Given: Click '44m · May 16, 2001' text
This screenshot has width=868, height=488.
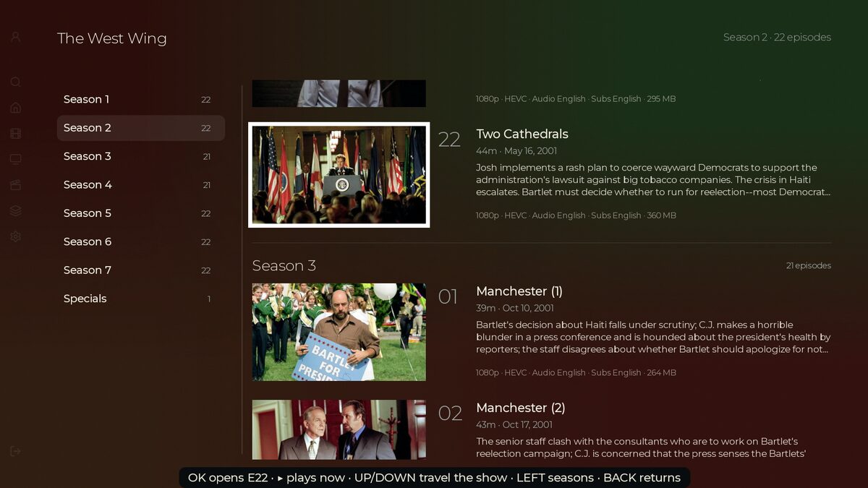Looking at the screenshot, I should coord(516,151).
